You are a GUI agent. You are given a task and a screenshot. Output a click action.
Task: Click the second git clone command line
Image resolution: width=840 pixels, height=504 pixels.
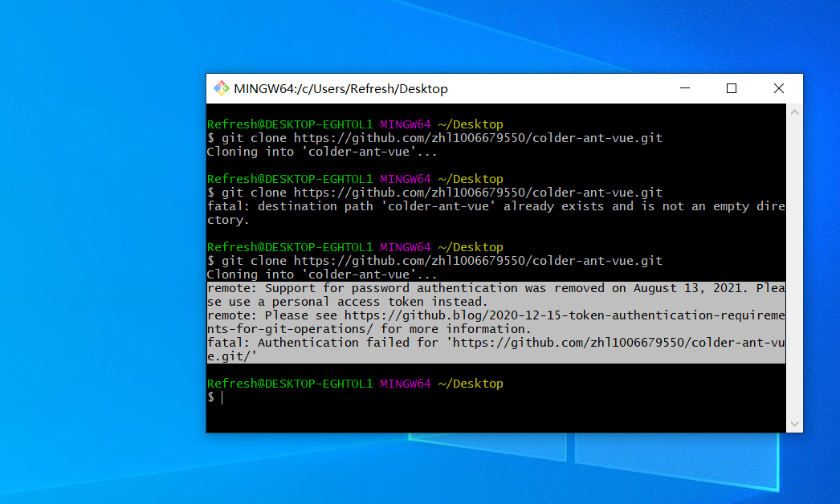(x=435, y=193)
